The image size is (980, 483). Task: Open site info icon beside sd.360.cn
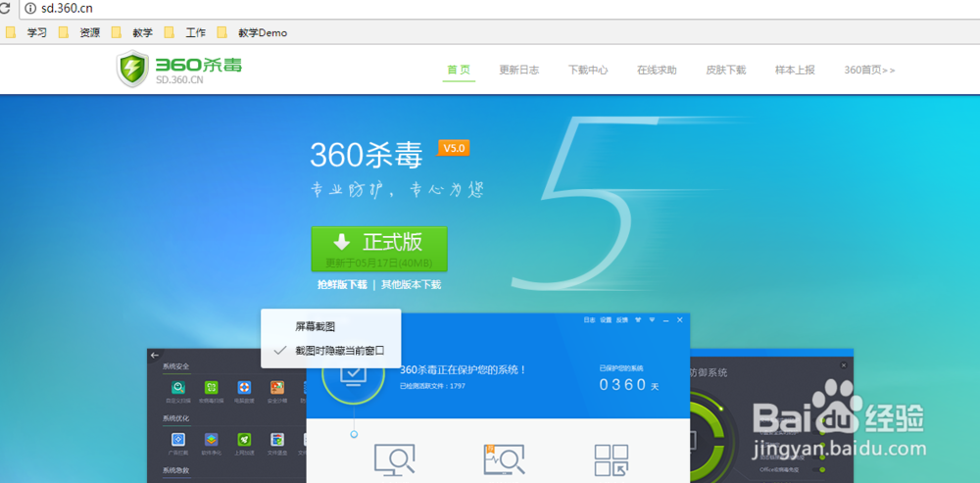(28, 9)
